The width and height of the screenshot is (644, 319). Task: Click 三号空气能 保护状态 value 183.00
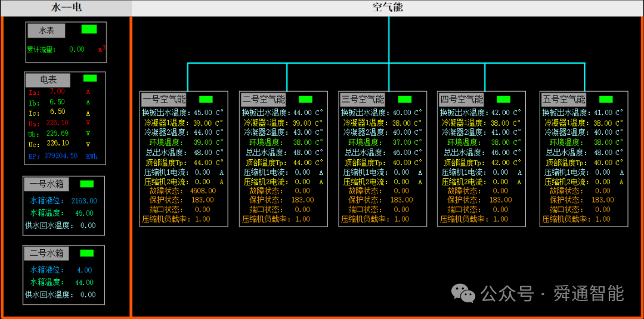point(401,200)
